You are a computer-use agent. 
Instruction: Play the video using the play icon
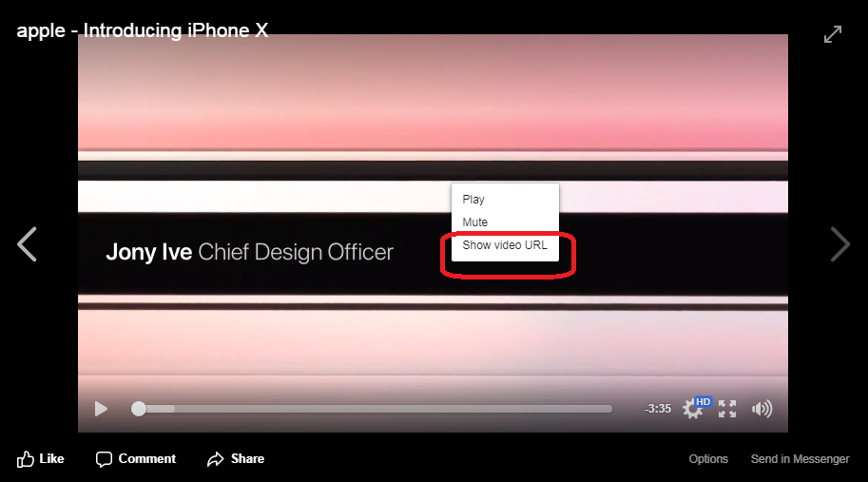click(x=101, y=409)
